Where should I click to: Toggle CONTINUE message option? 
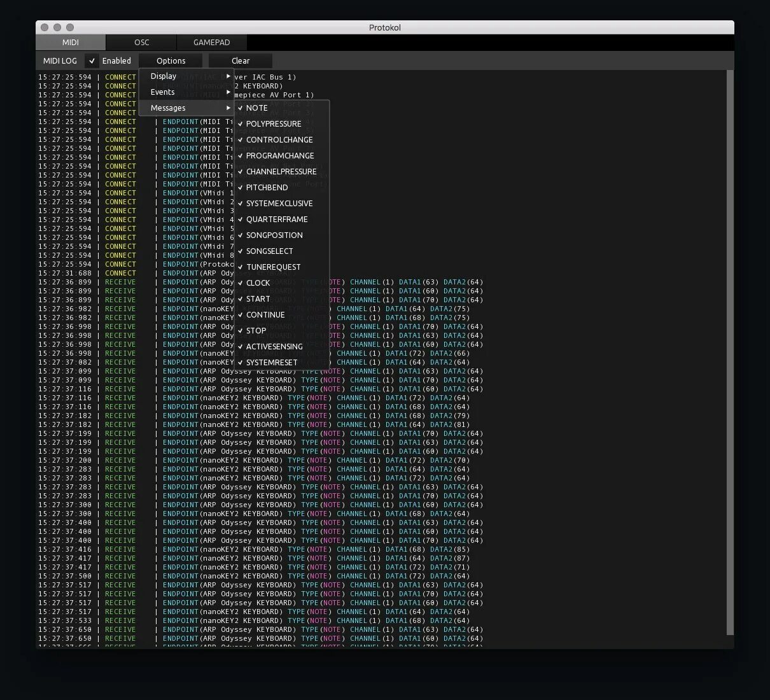click(282, 315)
